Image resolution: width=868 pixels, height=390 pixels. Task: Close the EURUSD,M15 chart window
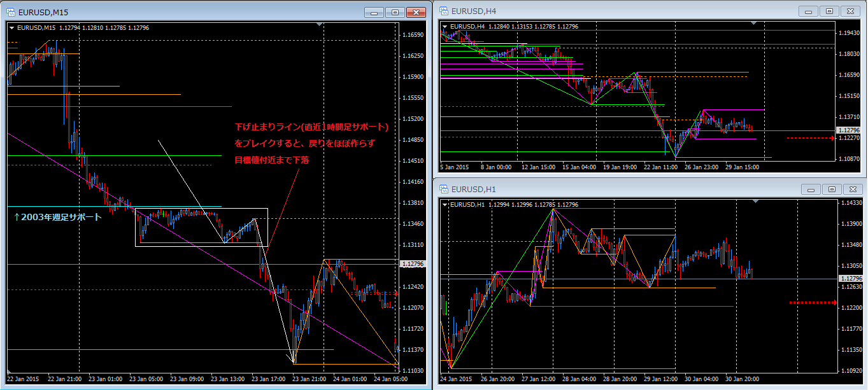pos(416,12)
